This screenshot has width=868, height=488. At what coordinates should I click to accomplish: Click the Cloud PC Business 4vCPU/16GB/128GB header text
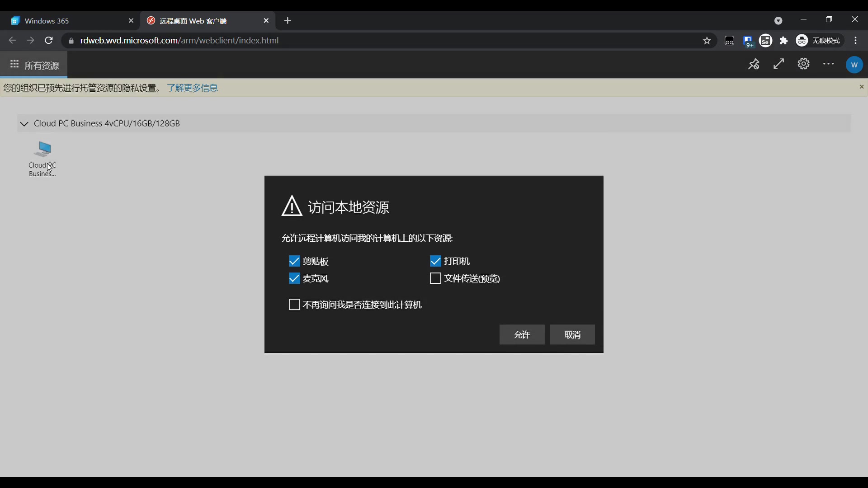[x=107, y=123]
